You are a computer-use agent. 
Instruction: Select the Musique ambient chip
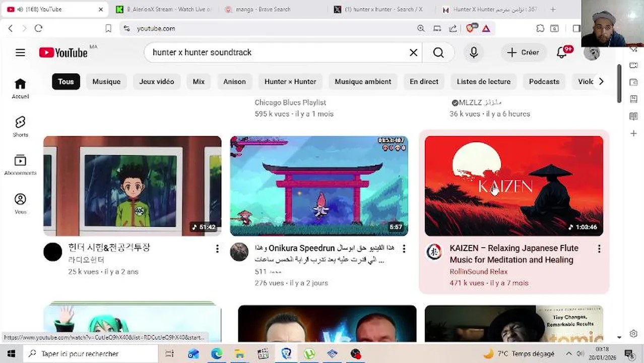[363, 82]
